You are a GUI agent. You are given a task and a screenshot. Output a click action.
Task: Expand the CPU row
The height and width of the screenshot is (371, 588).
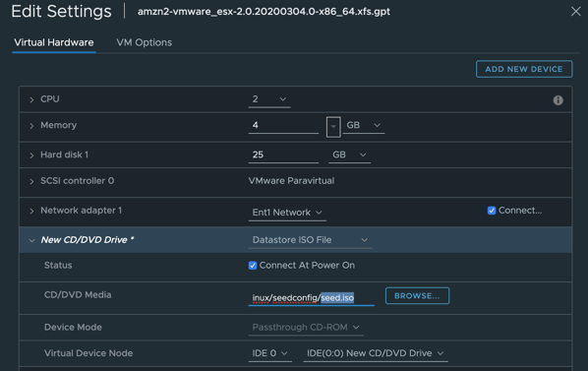(31, 99)
